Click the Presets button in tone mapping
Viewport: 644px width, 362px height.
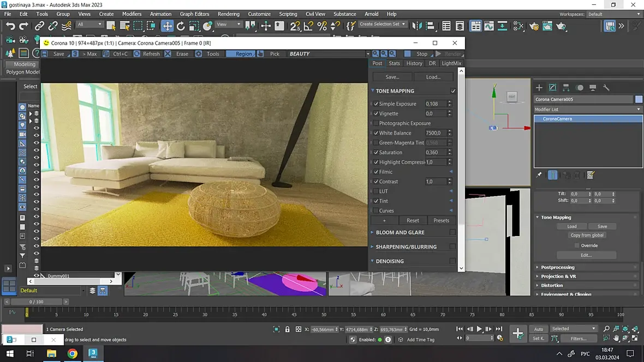click(441, 220)
